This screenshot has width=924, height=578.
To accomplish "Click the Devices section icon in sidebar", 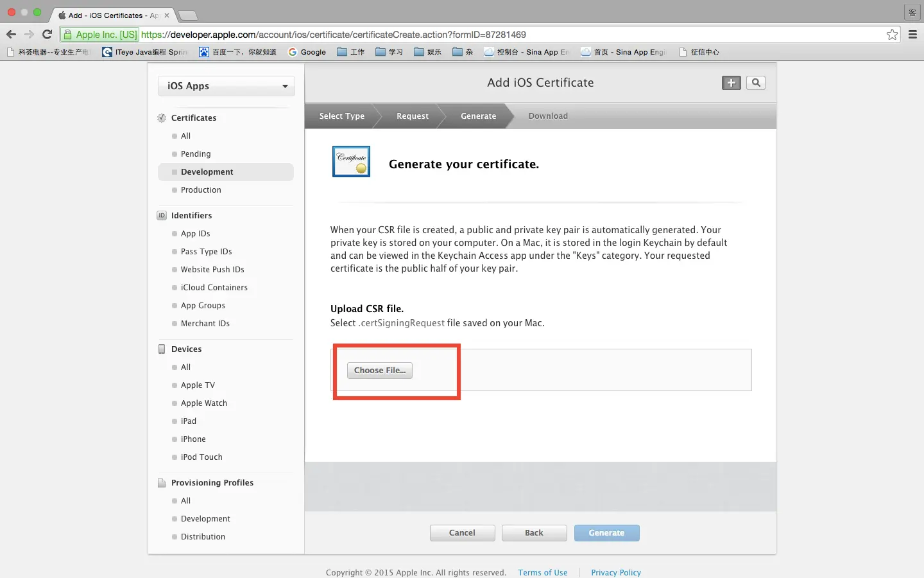I will pos(162,349).
